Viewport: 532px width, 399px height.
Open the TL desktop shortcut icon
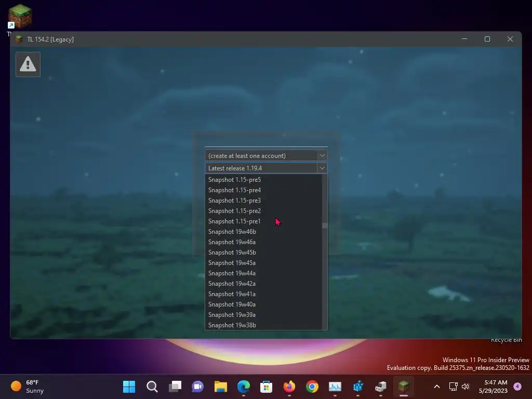pos(20,17)
